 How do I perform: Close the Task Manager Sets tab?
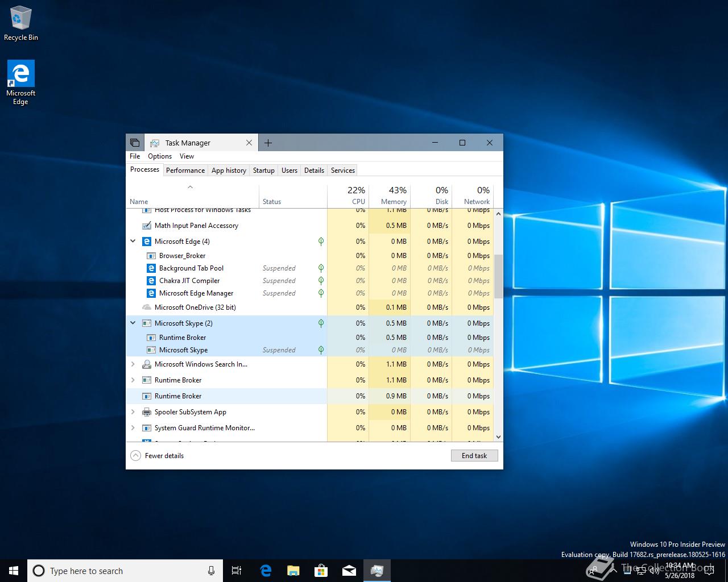pyautogui.click(x=249, y=143)
